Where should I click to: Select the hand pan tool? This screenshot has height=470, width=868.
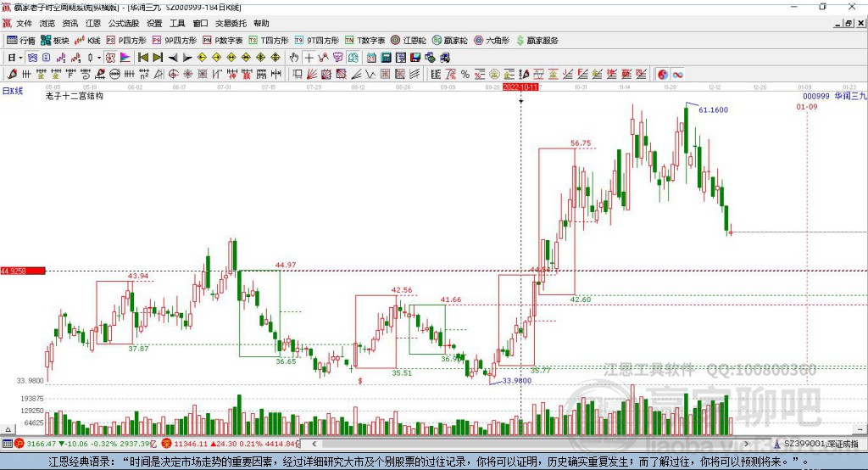coord(294,58)
